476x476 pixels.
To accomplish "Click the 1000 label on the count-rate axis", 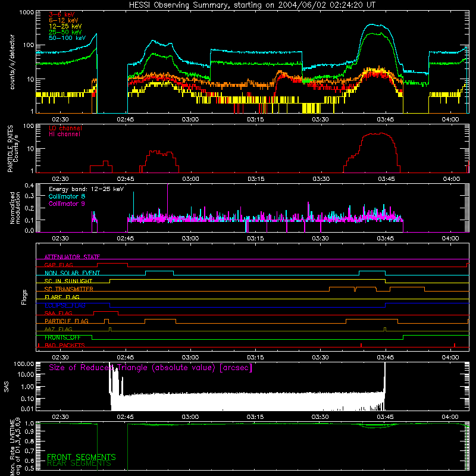I will [x=27, y=12].
